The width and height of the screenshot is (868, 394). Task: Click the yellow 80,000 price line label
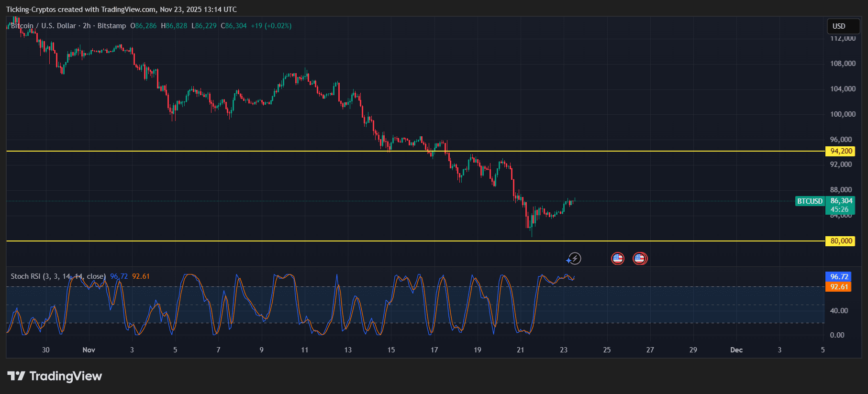(841, 241)
